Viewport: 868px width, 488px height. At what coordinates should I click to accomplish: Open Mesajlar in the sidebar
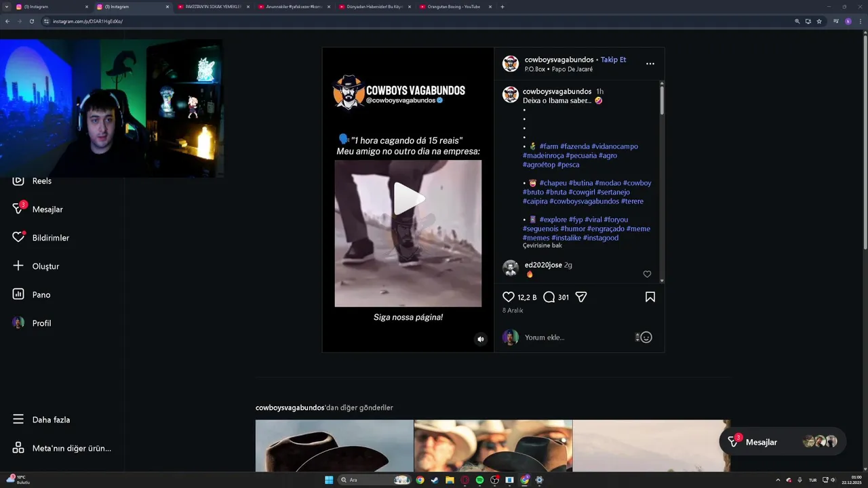37,209
